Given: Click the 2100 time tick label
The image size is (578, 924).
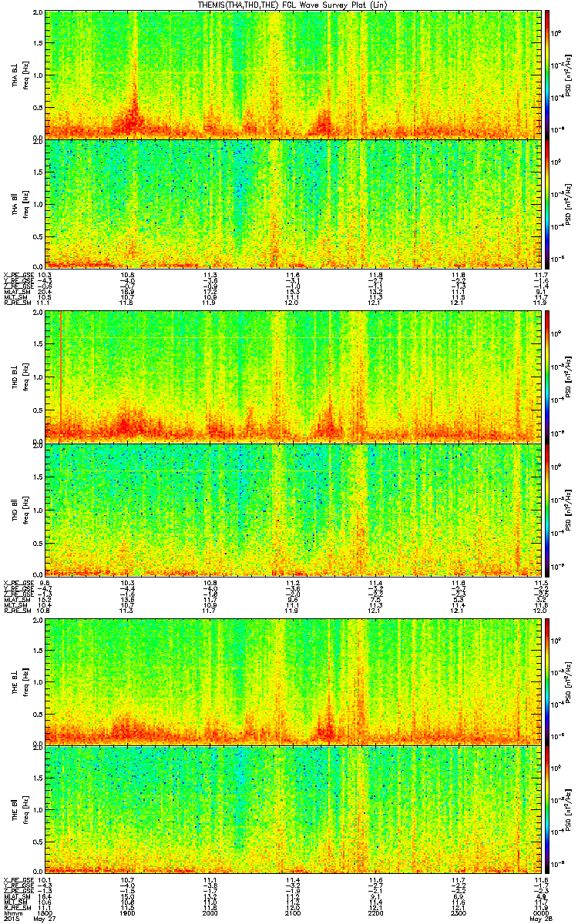Looking at the screenshot, I should pos(293,912).
